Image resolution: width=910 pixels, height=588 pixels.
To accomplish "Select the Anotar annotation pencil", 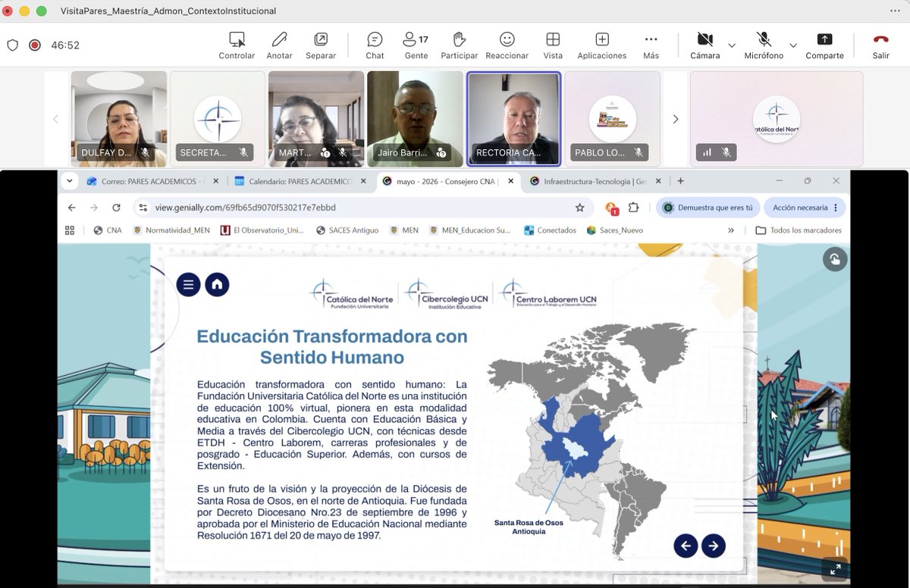I will [279, 45].
